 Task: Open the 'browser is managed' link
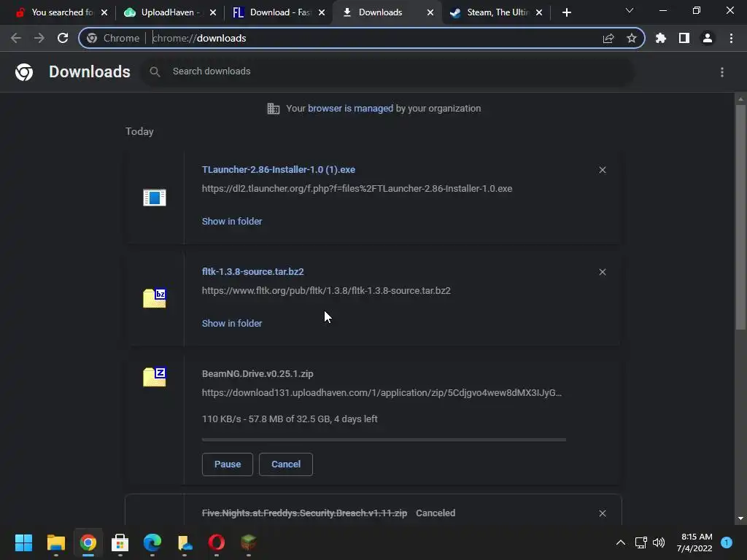351,109
